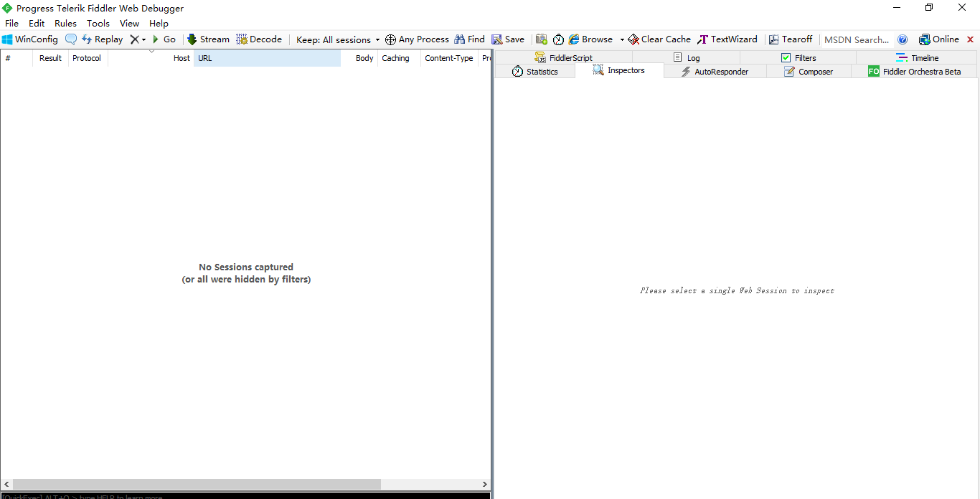980x499 pixels.
Task: Click the Go resume button
Action: click(x=164, y=39)
